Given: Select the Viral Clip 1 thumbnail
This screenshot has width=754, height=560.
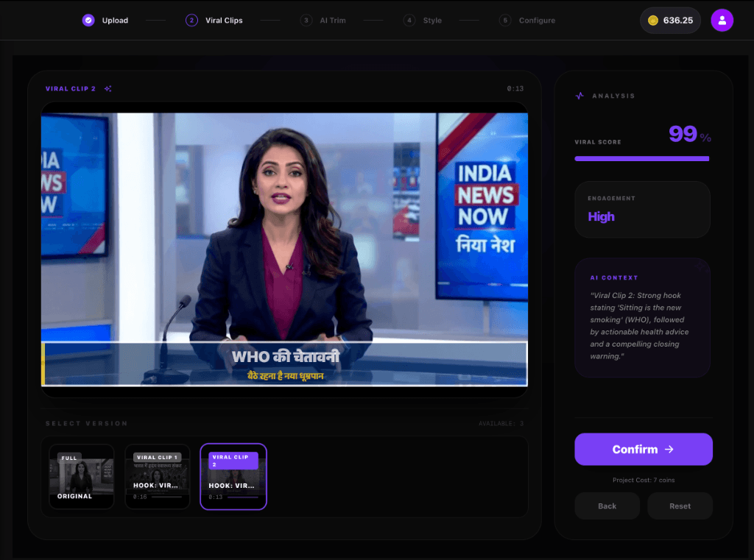Looking at the screenshot, I should pos(158,476).
